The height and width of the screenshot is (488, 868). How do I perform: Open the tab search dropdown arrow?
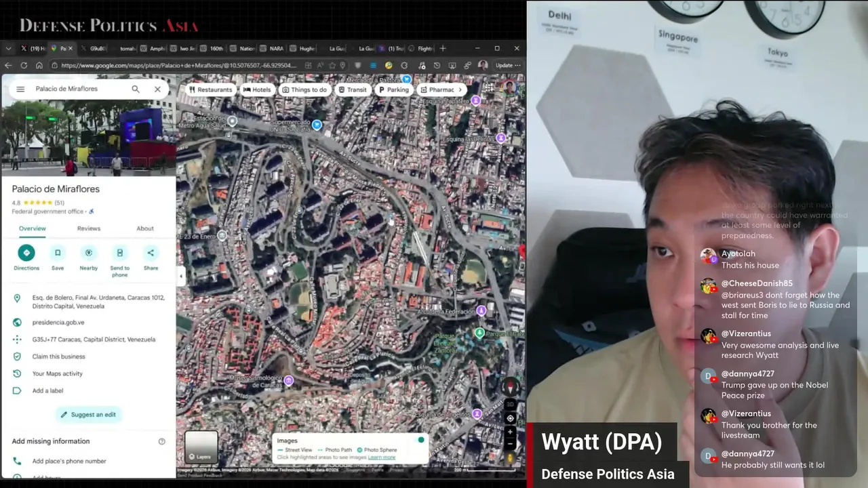[x=8, y=48]
